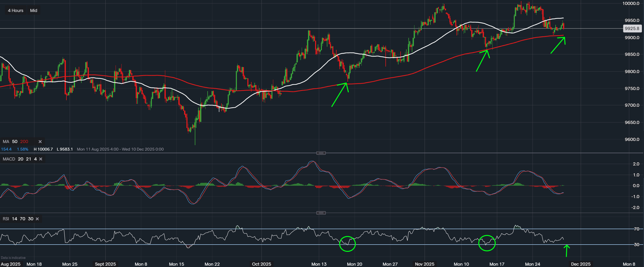
Task: Remove the MACD indicator with its X
Action: 41,159
